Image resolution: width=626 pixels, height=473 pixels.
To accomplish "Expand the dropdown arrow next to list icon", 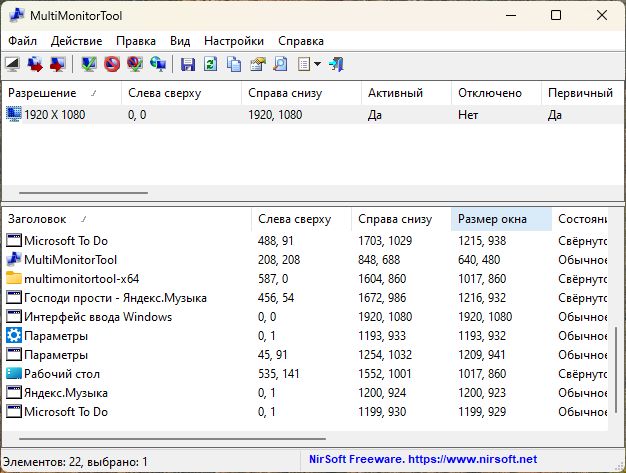I will click(x=317, y=64).
